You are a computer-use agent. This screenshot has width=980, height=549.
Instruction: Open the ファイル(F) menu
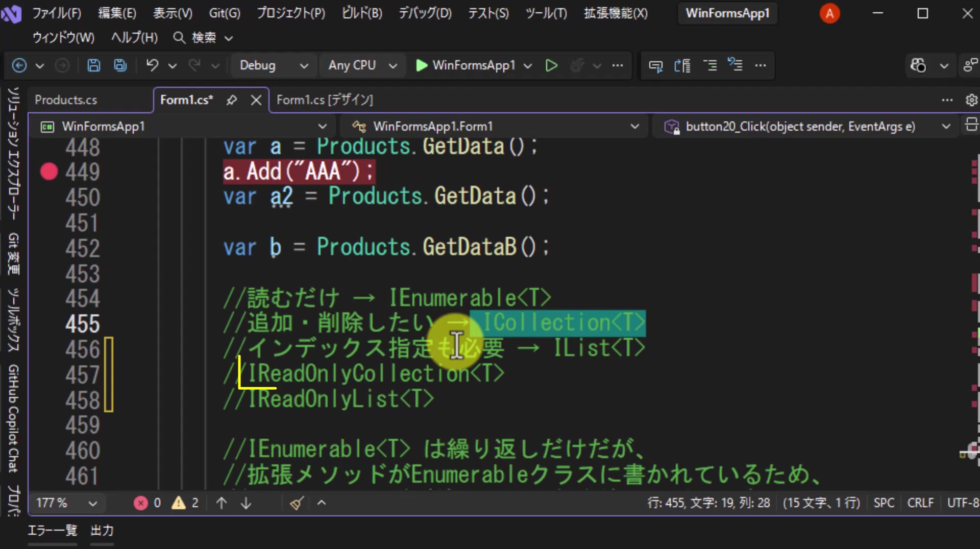click(57, 13)
